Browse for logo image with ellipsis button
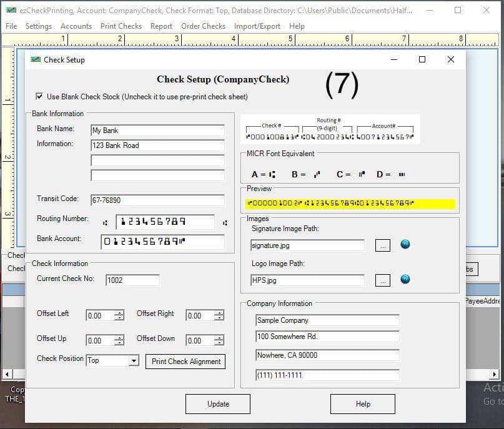 382,280
